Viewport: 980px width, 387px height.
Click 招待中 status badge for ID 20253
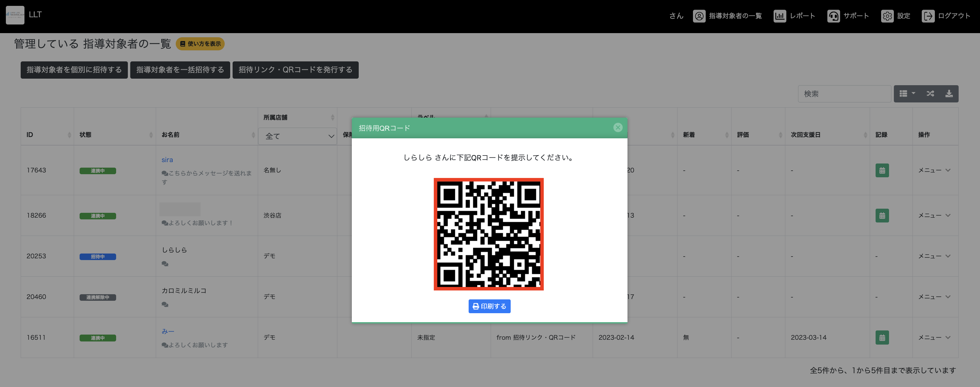[98, 257]
